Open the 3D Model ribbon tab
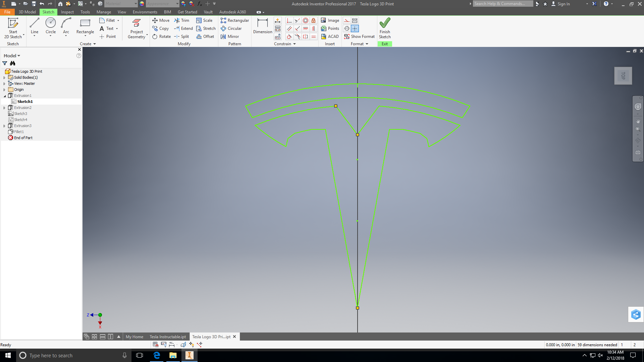Image resolution: width=644 pixels, height=362 pixels. (x=27, y=12)
